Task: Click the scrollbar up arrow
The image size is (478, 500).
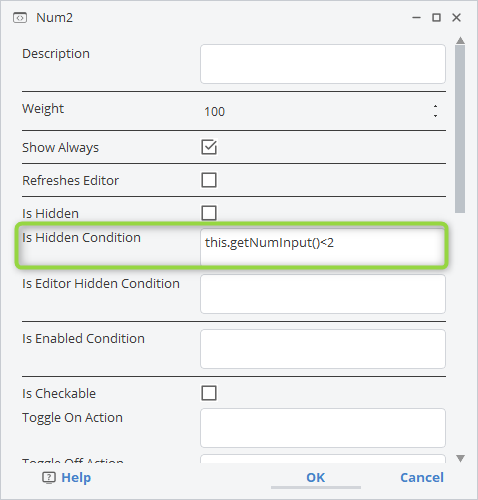Action: point(460,41)
